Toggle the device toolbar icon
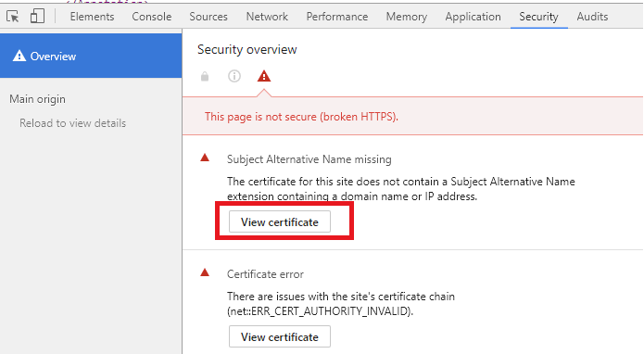Screen dimensions: 644x354 37,17
